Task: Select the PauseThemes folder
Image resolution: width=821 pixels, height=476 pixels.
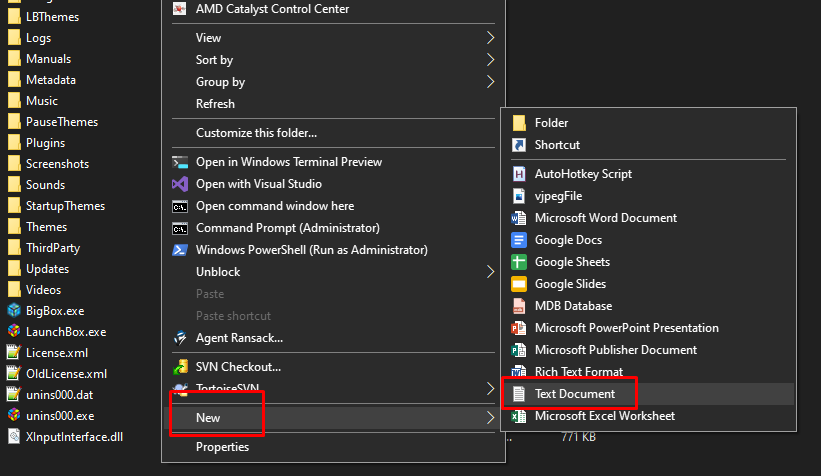Action: [x=53, y=121]
